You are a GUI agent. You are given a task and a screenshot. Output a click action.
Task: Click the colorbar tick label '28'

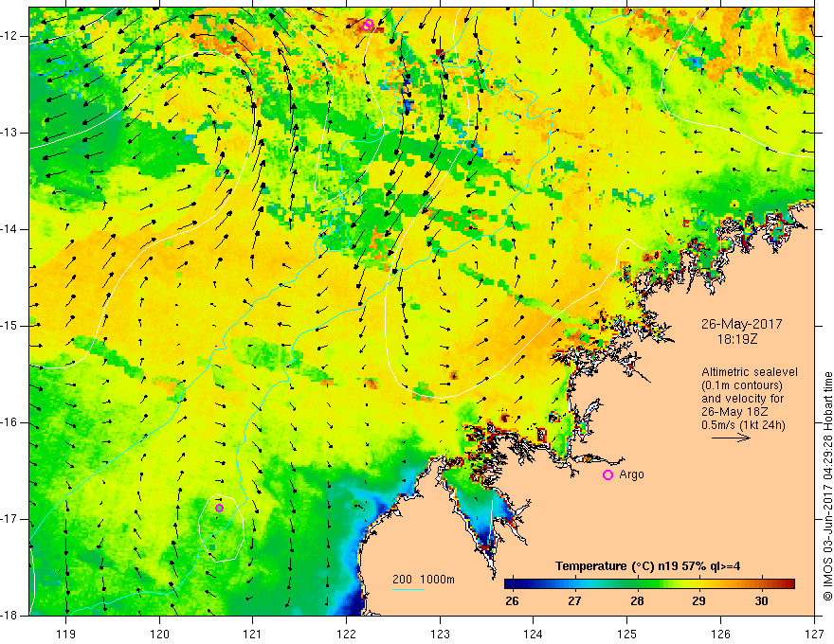(637, 601)
